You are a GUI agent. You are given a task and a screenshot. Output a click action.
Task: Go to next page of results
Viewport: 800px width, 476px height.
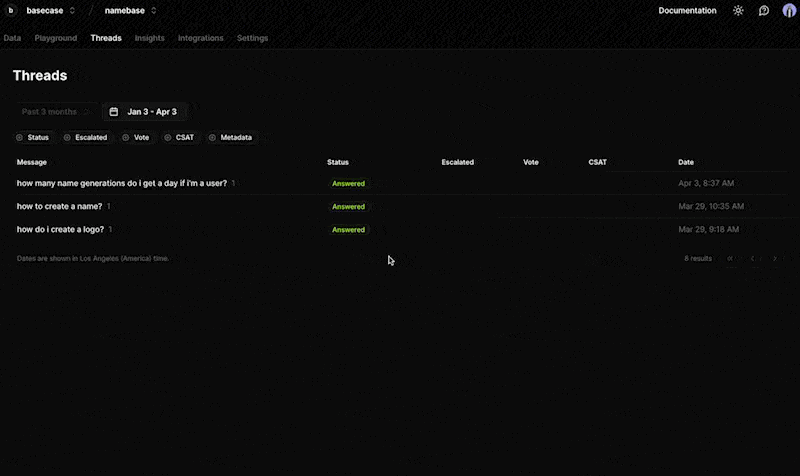click(775, 259)
